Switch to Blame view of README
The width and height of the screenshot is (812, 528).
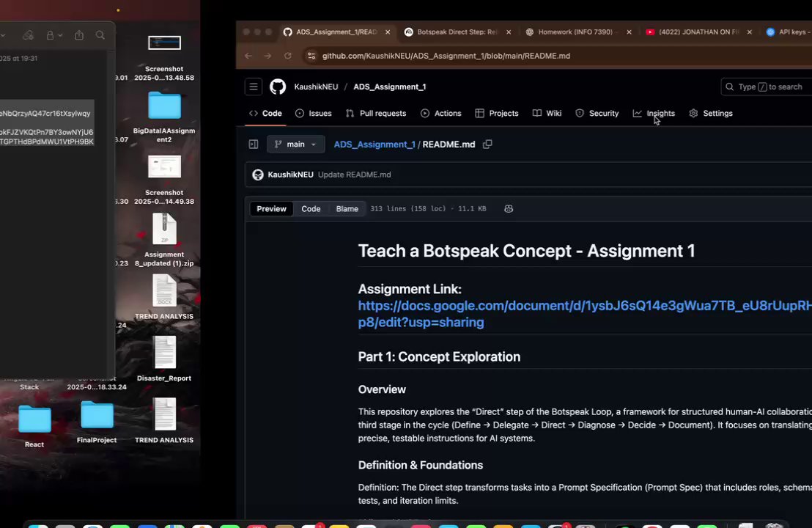(347, 209)
